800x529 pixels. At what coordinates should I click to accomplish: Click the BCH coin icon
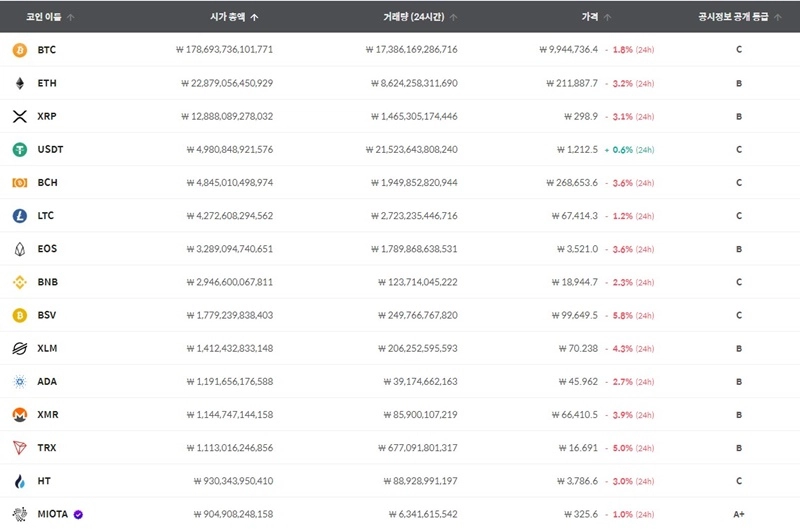tap(19, 183)
